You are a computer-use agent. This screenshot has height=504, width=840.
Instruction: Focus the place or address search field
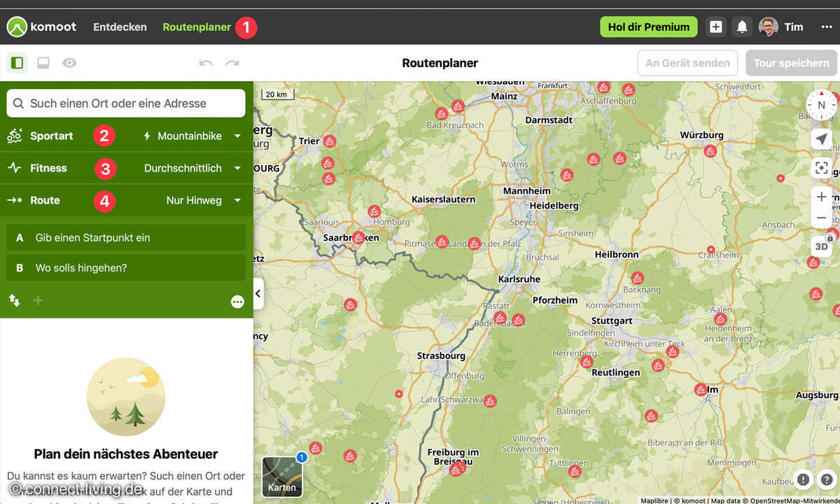pyautogui.click(x=126, y=103)
